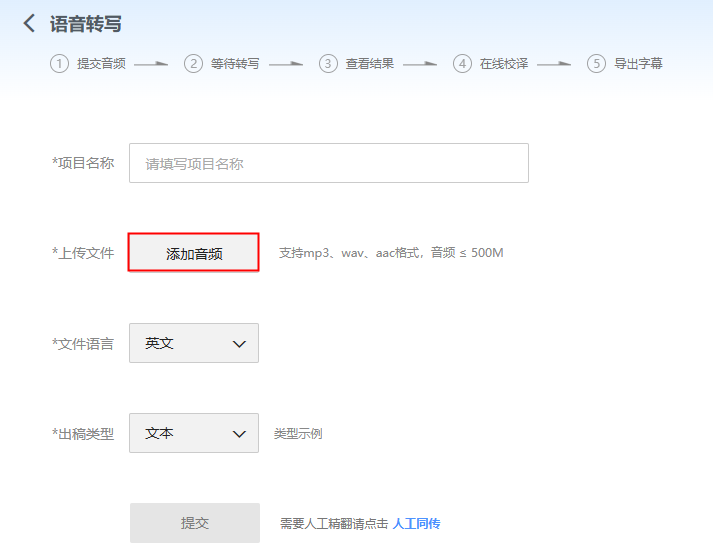
Task: Click the step 3 circle icon
Action: pos(328,64)
